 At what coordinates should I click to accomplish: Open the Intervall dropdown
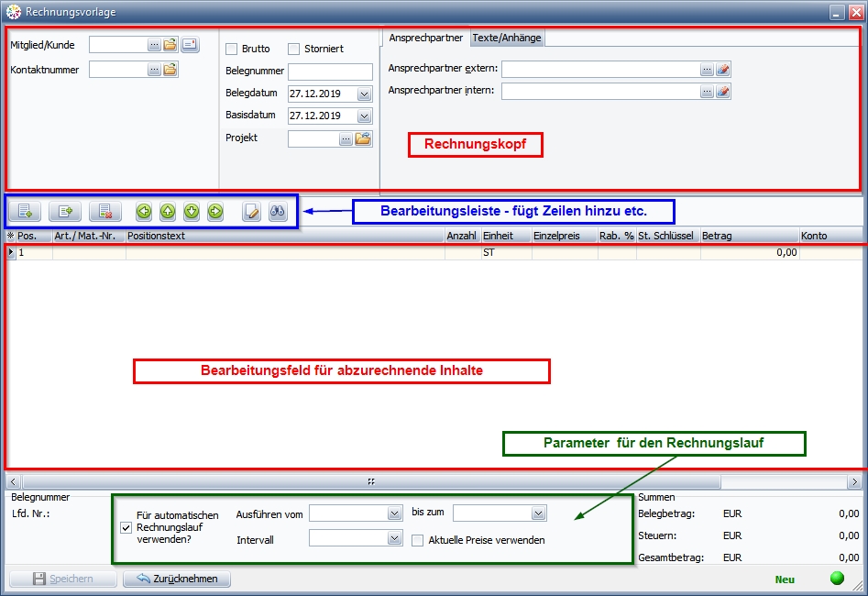395,538
